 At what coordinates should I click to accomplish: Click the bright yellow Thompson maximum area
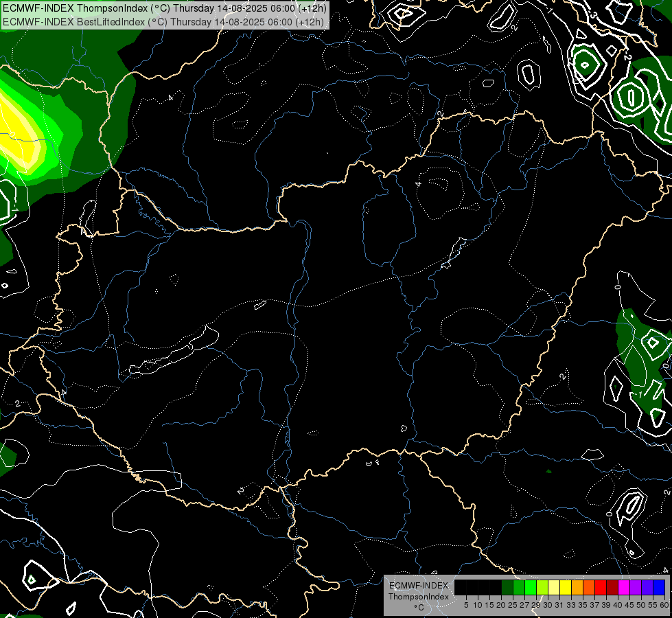16,130
